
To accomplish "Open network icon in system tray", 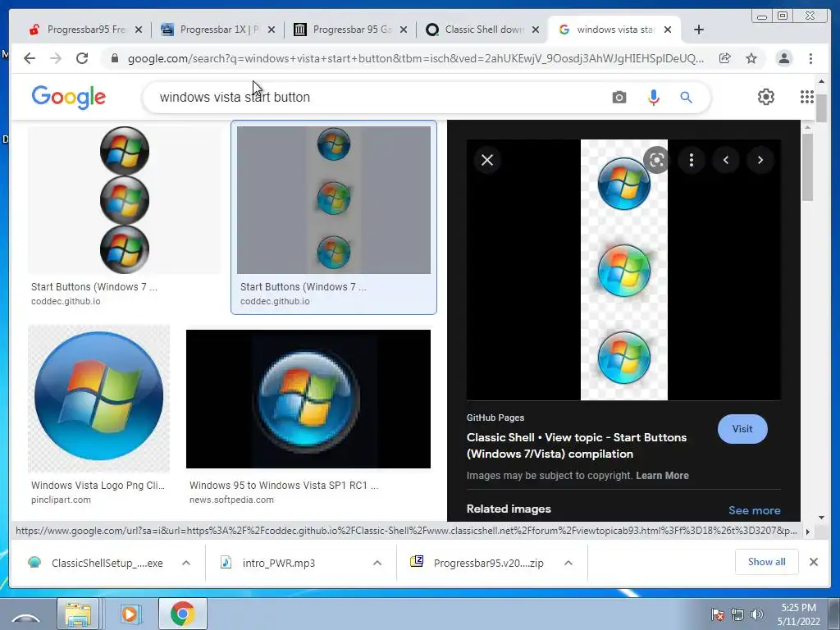I will coord(737,614).
